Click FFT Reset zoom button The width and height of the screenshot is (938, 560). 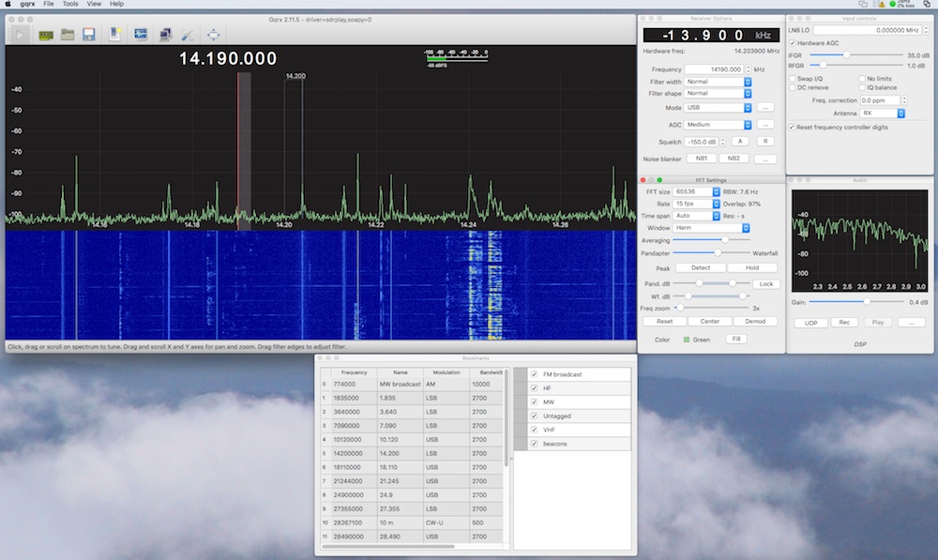point(665,322)
